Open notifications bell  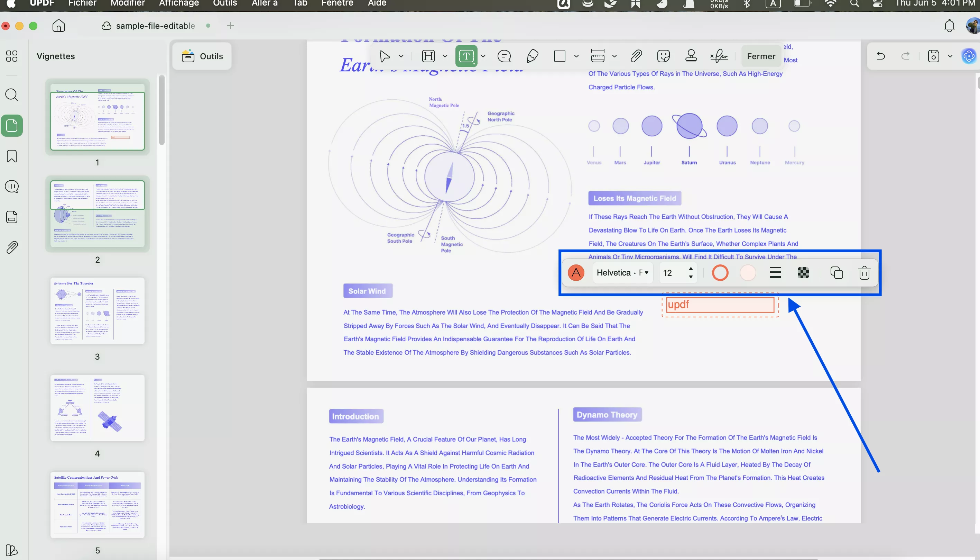(x=949, y=26)
